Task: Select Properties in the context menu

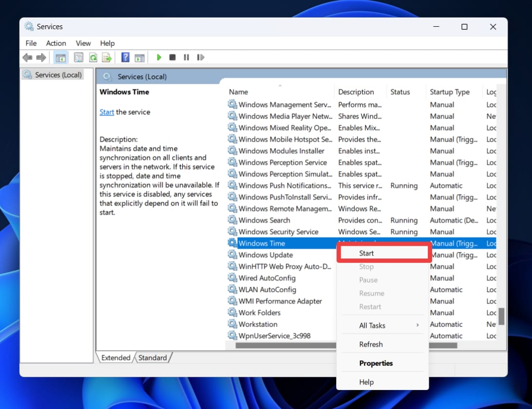Action: [376, 363]
